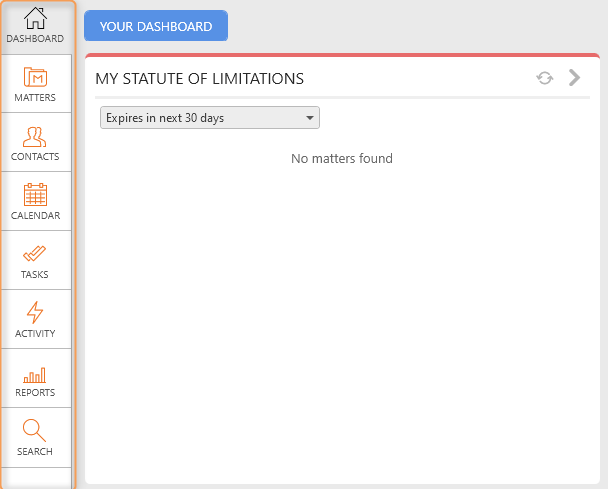
Task: Open the 'Expires in next 30 days' dropdown
Action: (x=209, y=118)
